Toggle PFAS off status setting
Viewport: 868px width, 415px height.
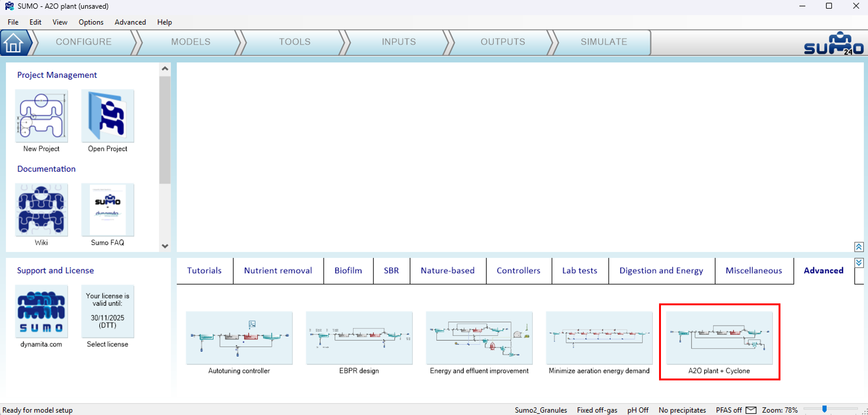[729, 410]
